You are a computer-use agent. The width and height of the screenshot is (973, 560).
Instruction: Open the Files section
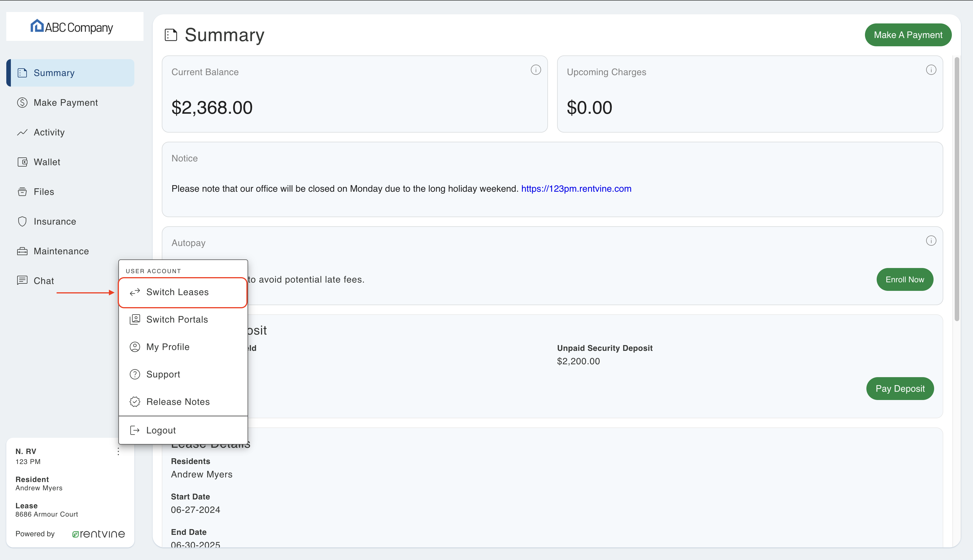coord(43,191)
